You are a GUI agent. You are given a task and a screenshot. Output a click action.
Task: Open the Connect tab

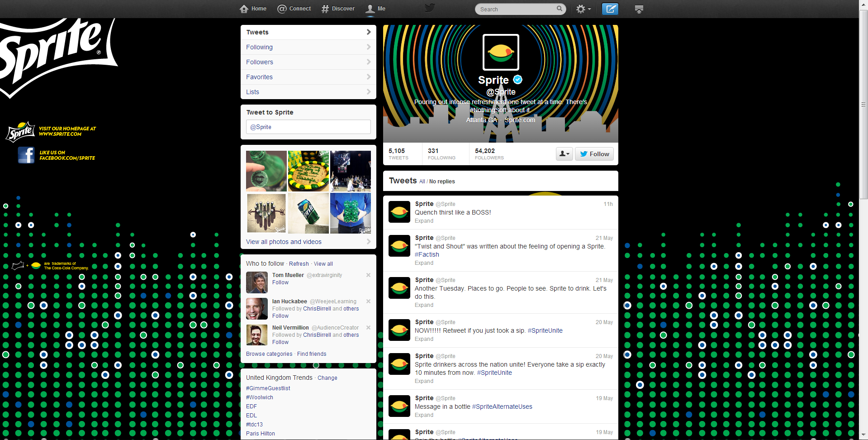pos(294,9)
